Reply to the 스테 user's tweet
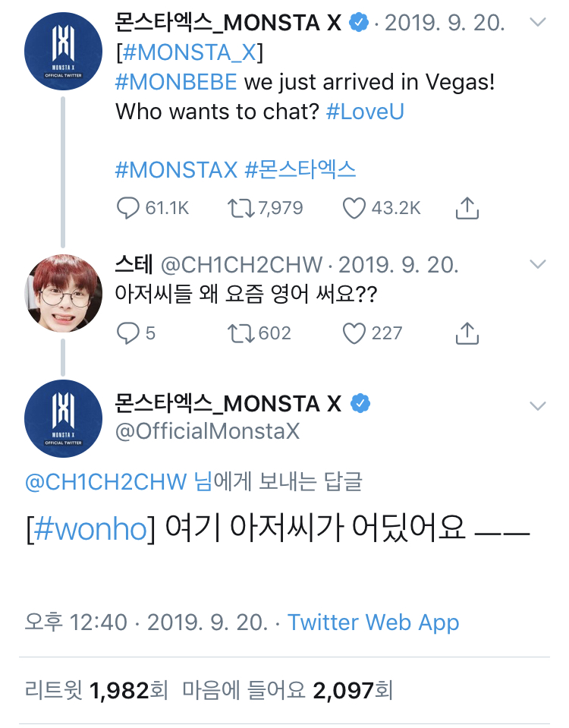 tap(128, 332)
